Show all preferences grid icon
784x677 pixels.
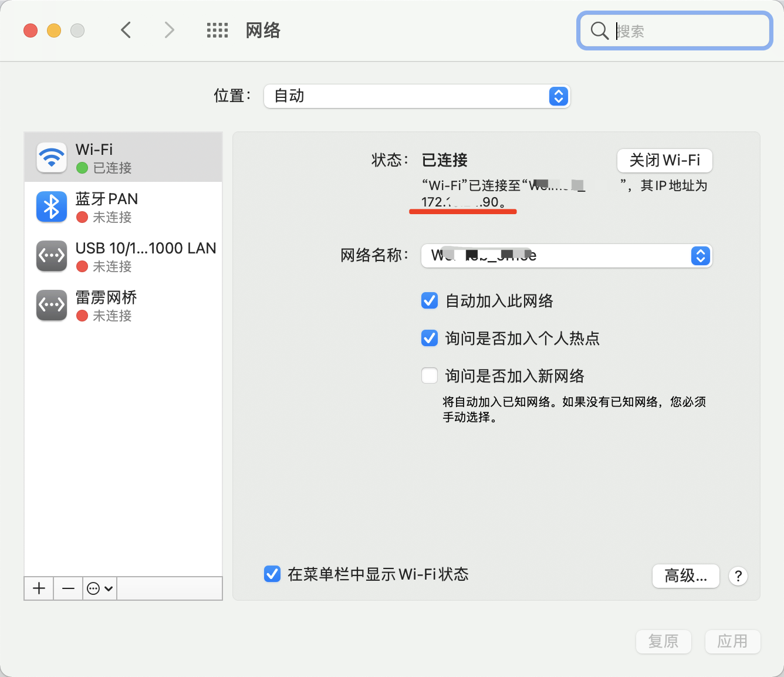217,31
